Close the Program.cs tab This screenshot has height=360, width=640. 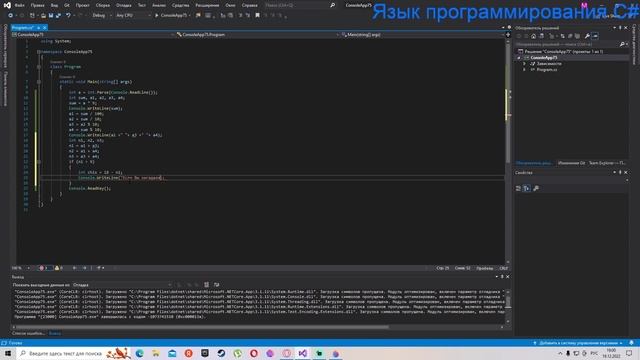44,27
